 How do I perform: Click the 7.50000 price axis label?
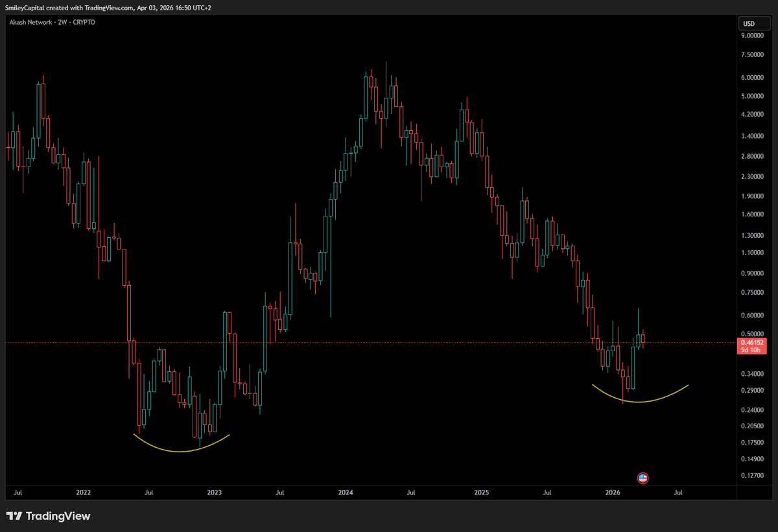tap(752, 55)
